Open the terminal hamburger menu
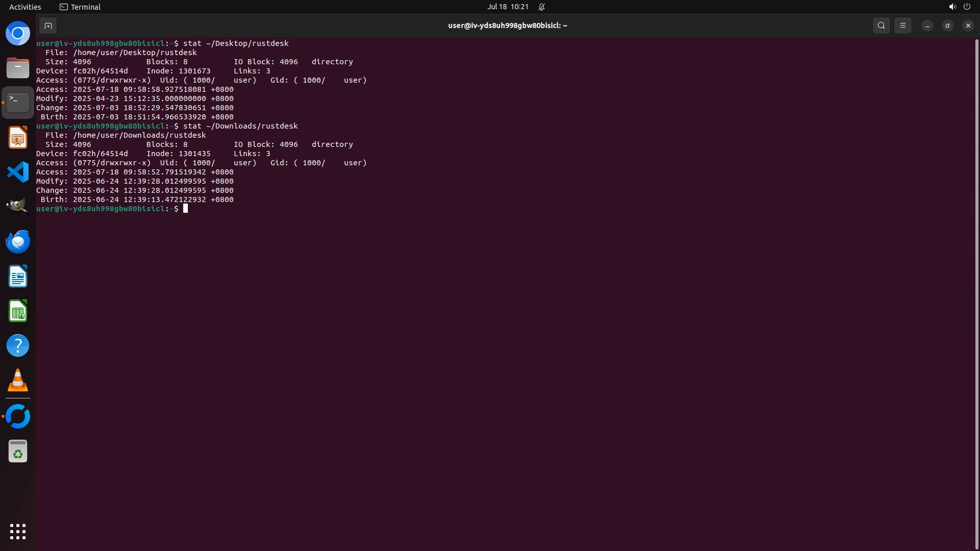Viewport: 980px width, 551px height. [x=902, y=26]
